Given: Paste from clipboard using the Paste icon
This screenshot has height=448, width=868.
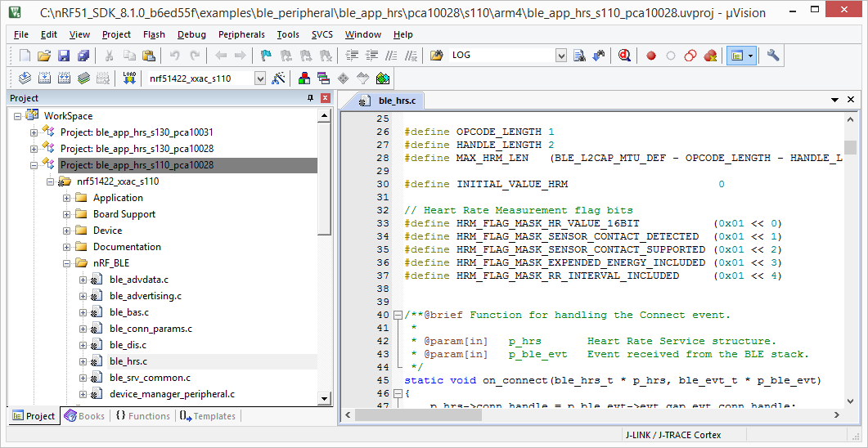Looking at the screenshot, I should click(x=148, y=56).
